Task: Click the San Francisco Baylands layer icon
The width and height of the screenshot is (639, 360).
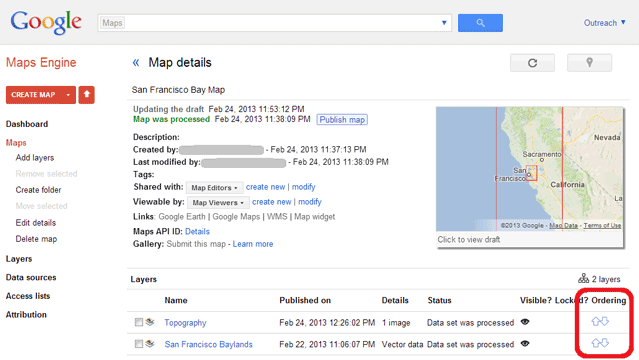Action: click(150, 344)
